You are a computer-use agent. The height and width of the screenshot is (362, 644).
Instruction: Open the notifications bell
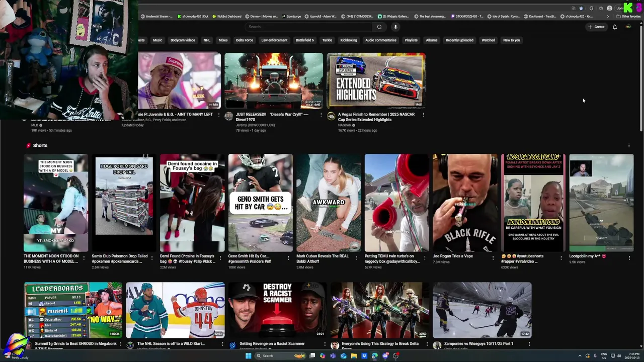[614, 27]
